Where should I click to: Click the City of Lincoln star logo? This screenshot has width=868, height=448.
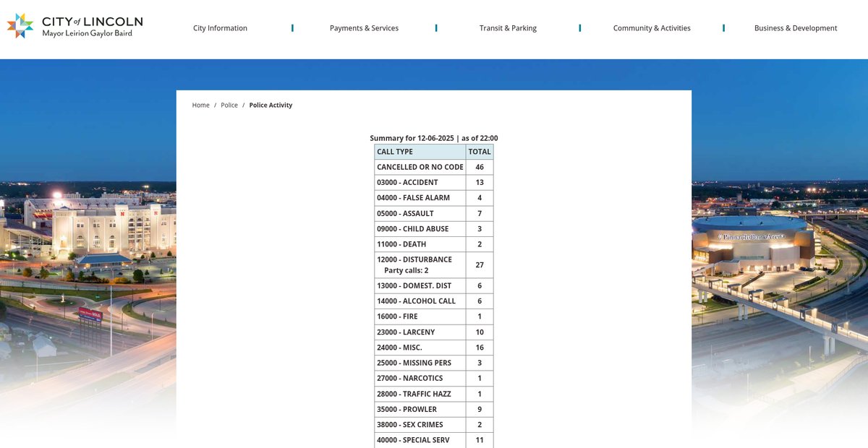[x=20, y=26]
